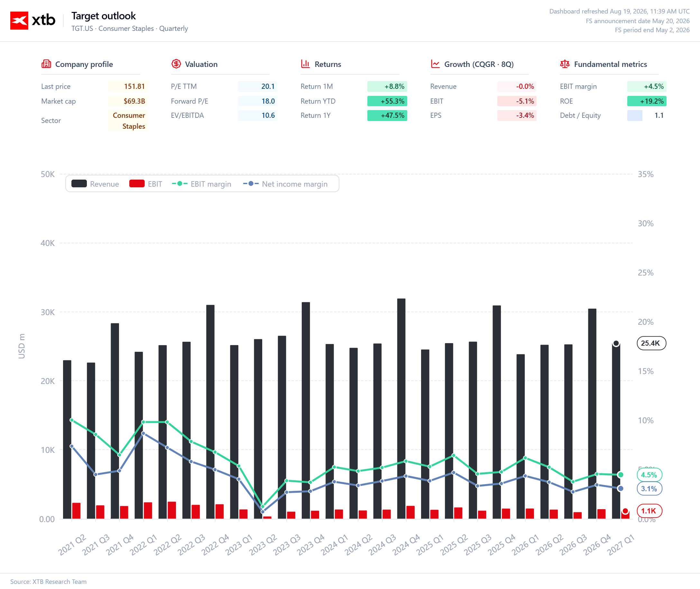Click the Return 1Y value +47.5%

(387, 116)
